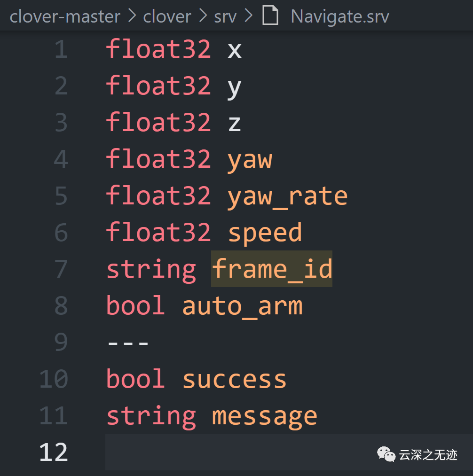Click the chevron after clover-master breadcrumb
Viewport: 473px width, 476px height.
click(132, 17)
